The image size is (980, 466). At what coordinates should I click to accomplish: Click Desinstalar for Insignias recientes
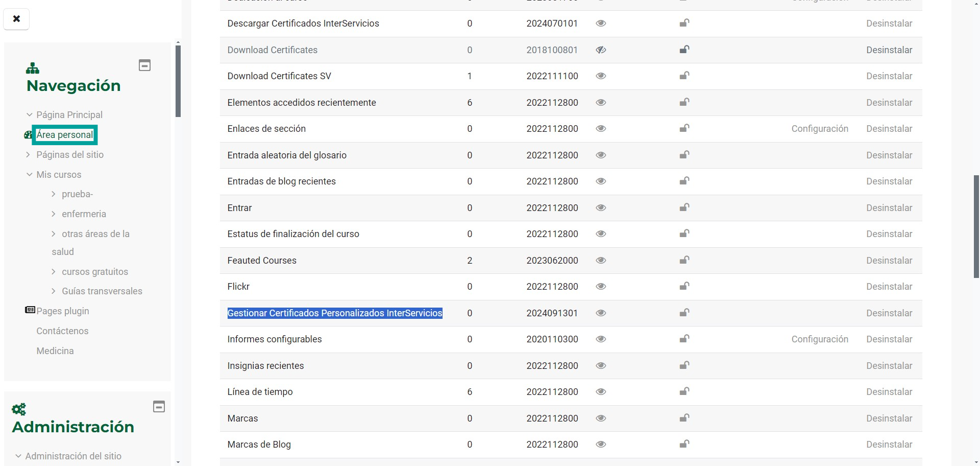pos(889,366)
